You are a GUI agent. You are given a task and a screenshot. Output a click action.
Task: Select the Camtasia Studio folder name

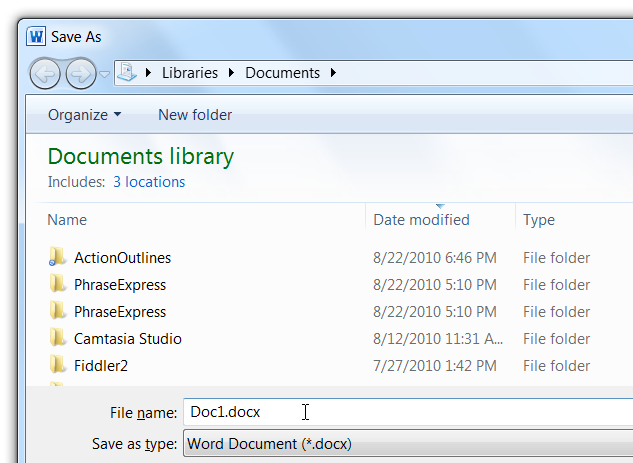tap(128, 339)
